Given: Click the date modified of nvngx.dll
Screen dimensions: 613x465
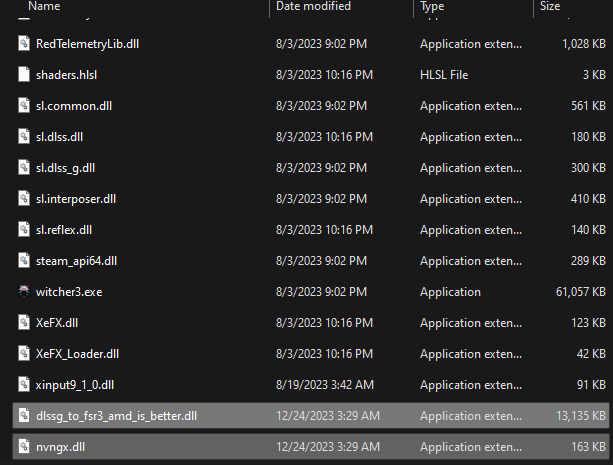Looking at the screenshot, I should click(328, 447).
